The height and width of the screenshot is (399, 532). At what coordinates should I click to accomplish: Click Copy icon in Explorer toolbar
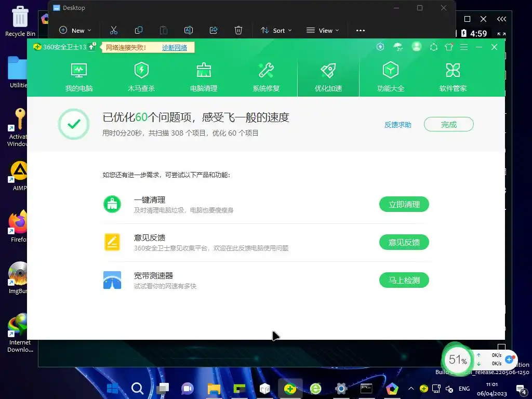click(138, 31)
